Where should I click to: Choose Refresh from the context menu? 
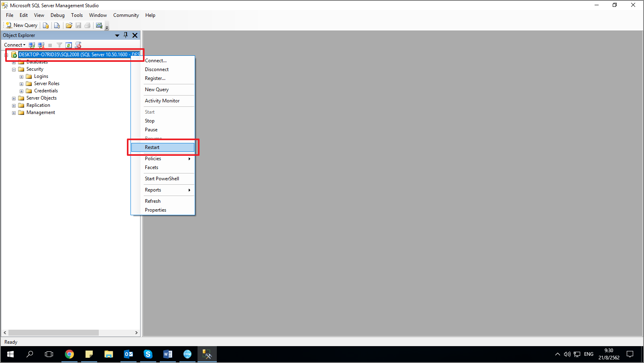click(x=163, y=201)
